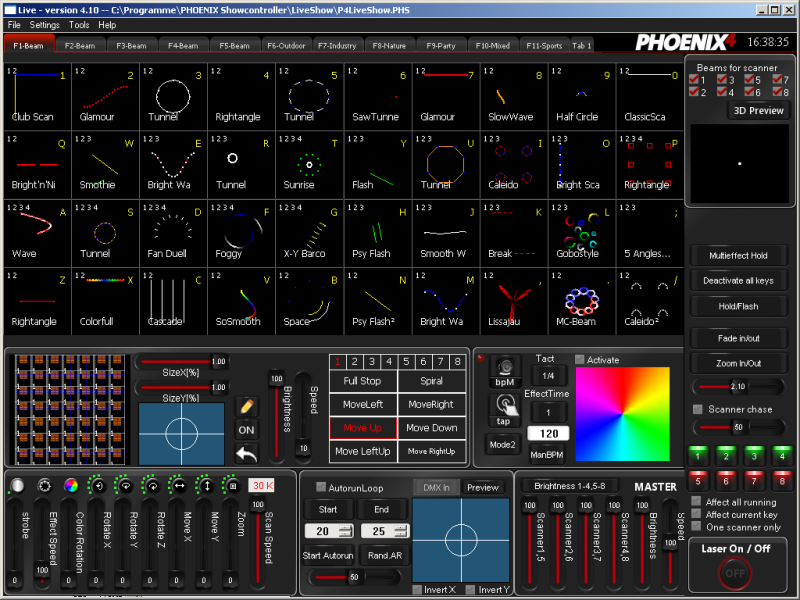Screen dimensions: 800x600
Task: Open the Tools menu
Action: click(x=79, y=25)
